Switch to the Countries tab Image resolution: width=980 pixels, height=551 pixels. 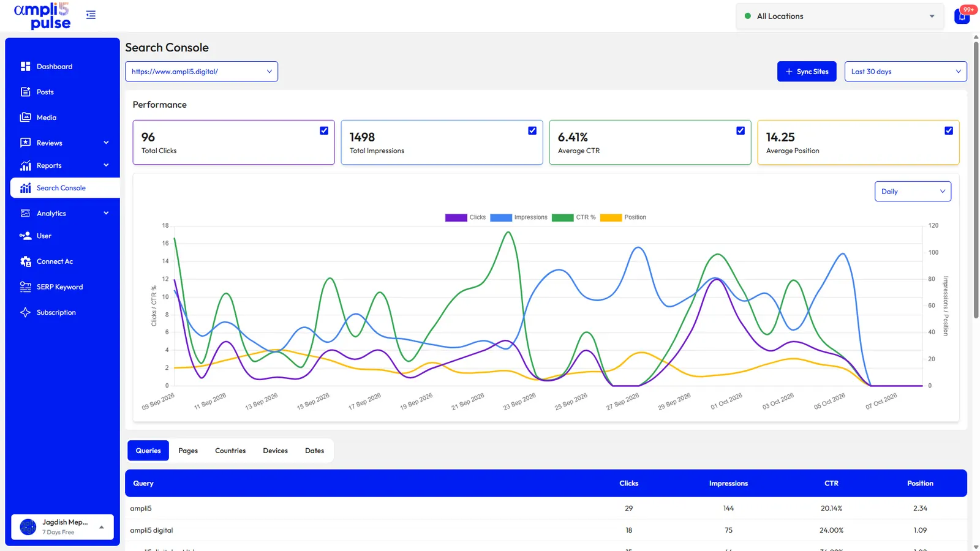tap(230, 451)
